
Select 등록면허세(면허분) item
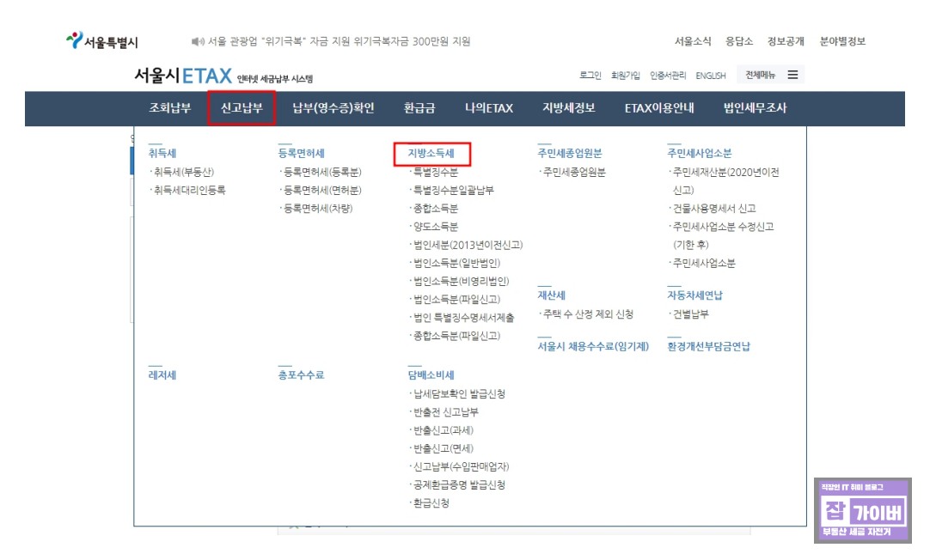tap(322, 190)
